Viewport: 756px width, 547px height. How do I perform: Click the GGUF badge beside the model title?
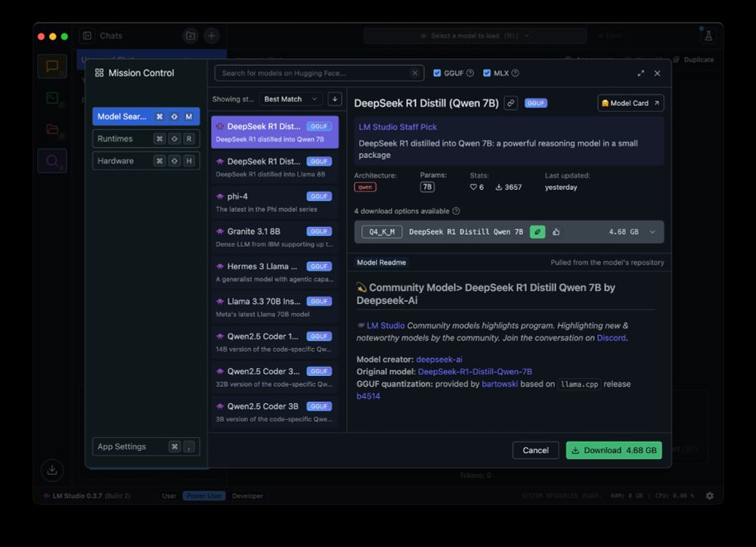(536, 103)
